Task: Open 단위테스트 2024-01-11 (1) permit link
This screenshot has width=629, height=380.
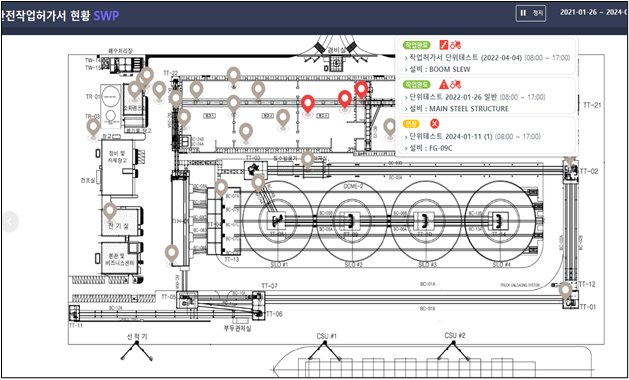Action: coord(449,137)
